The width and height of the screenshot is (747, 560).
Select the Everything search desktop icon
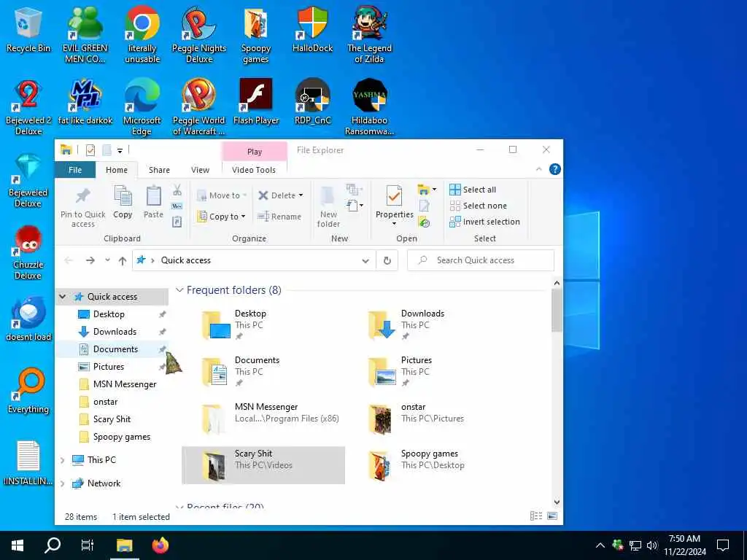click(28, 391)
